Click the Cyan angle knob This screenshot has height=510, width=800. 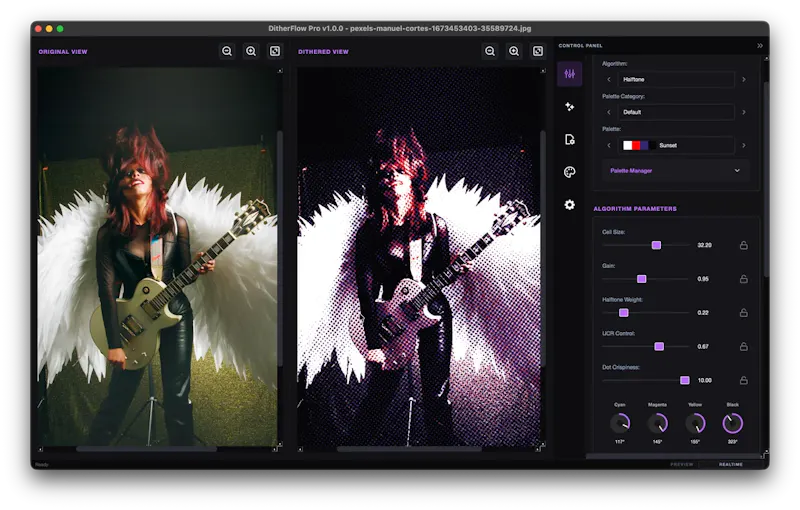click(620, 423)
